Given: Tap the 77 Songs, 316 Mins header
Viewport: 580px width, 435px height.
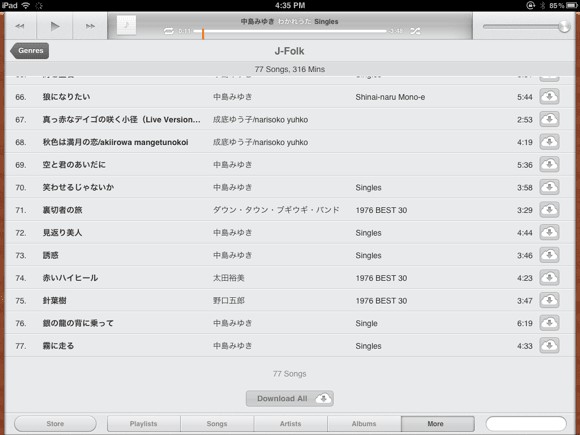Looking at the screenshot, I should pos(290,69).
